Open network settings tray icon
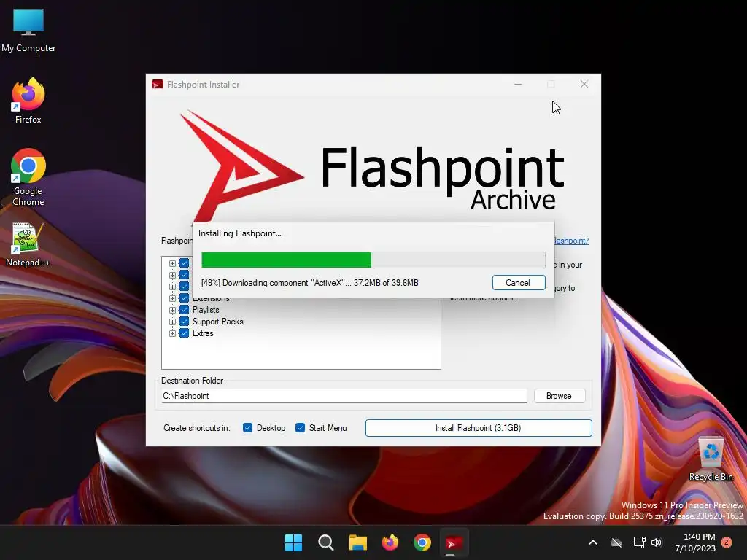747x560 pixels. [x=639, y=542]
